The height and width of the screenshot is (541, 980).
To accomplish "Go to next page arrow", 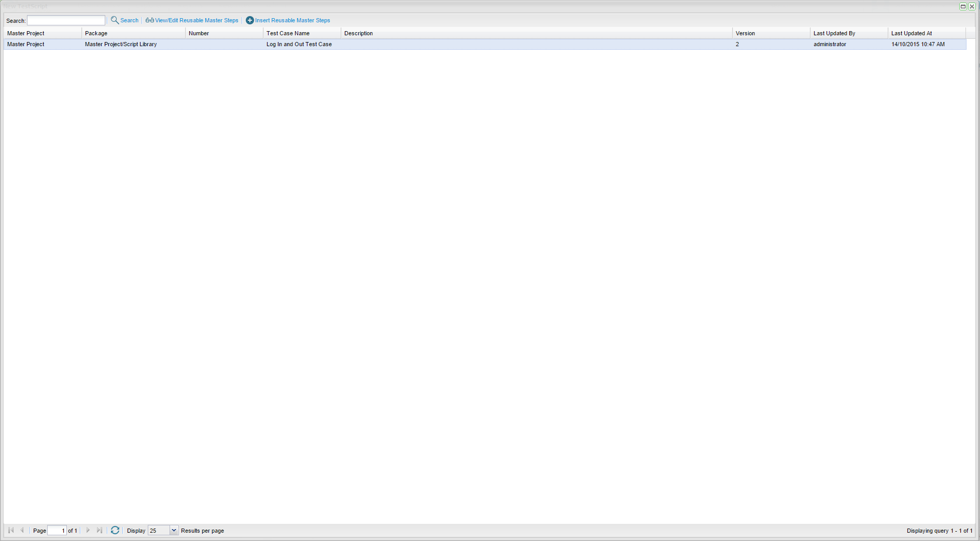I will [88, 530].
